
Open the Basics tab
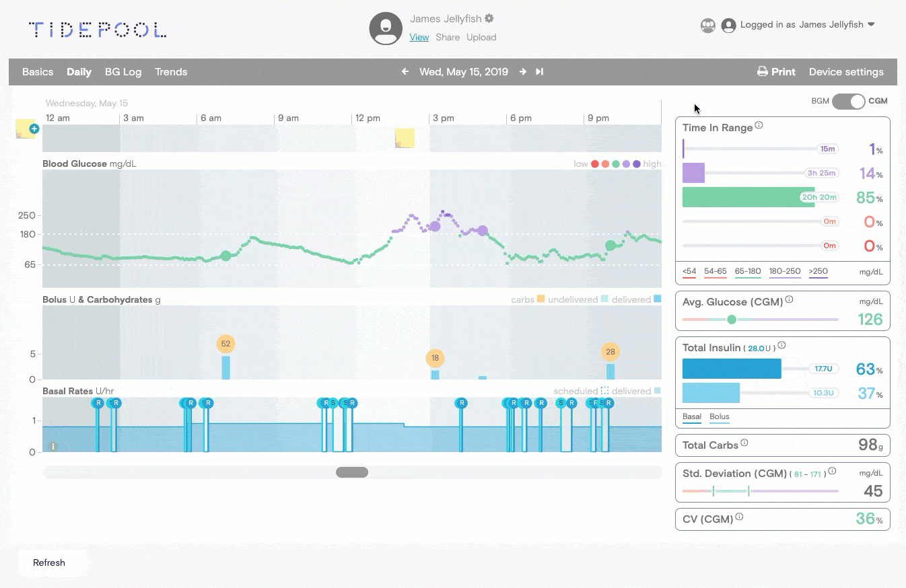[38, 71]
